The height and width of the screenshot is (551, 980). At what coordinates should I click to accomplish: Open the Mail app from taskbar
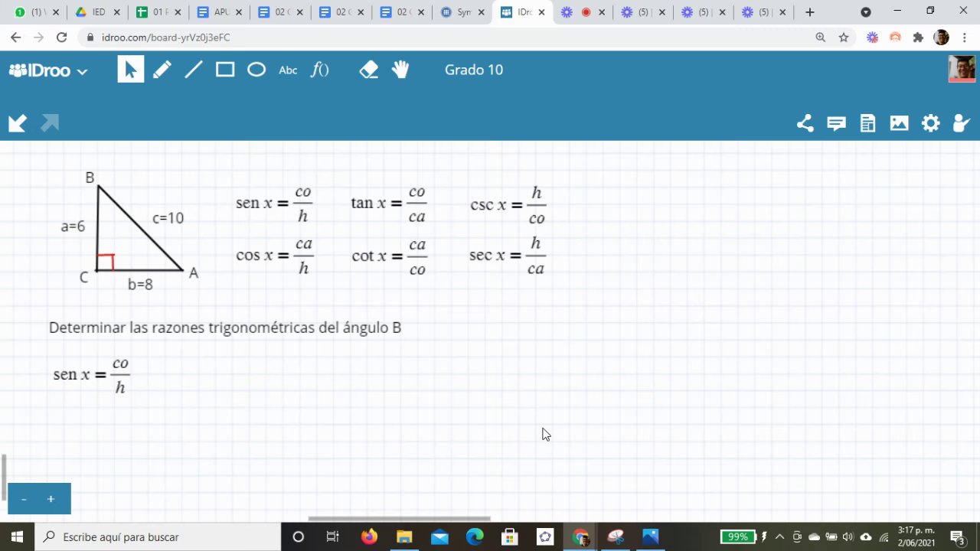point(439,536)
